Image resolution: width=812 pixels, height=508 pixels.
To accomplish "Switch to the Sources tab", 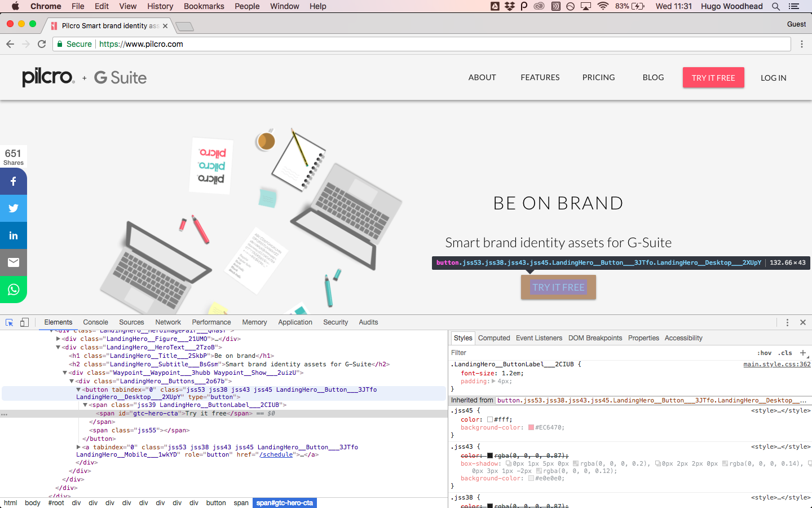I will (x=131, y=322).
